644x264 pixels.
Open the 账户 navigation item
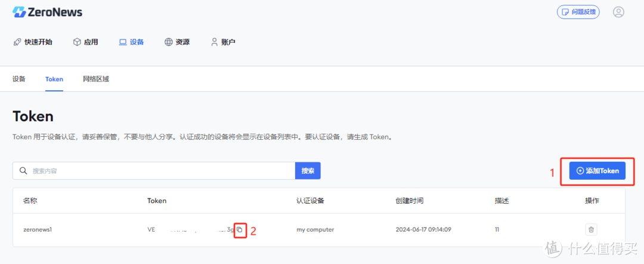pyautogui.click(x=223, y=42)
